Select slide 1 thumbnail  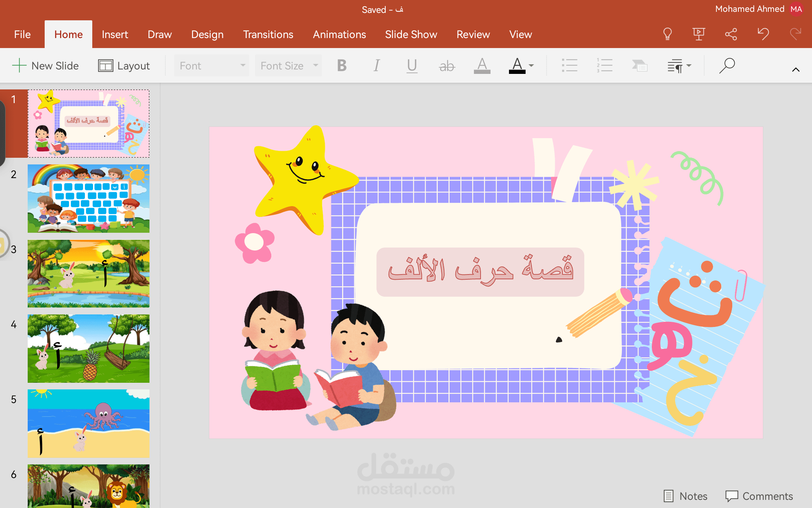(89, 123)
